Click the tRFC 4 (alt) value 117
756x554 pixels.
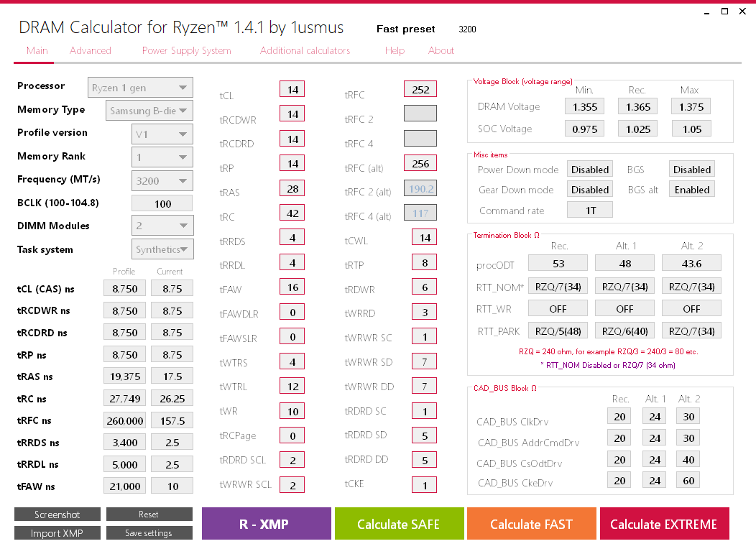pyautogui.click(x=420, y=213)
